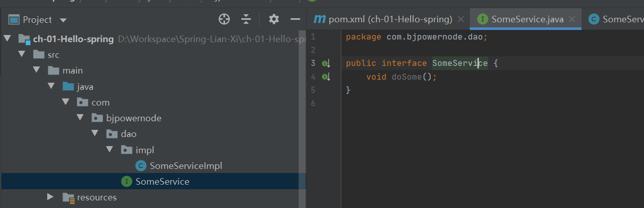The image size is (644, 208).
Task: Close the SomeService.java tab
Action: coord(572,19)
